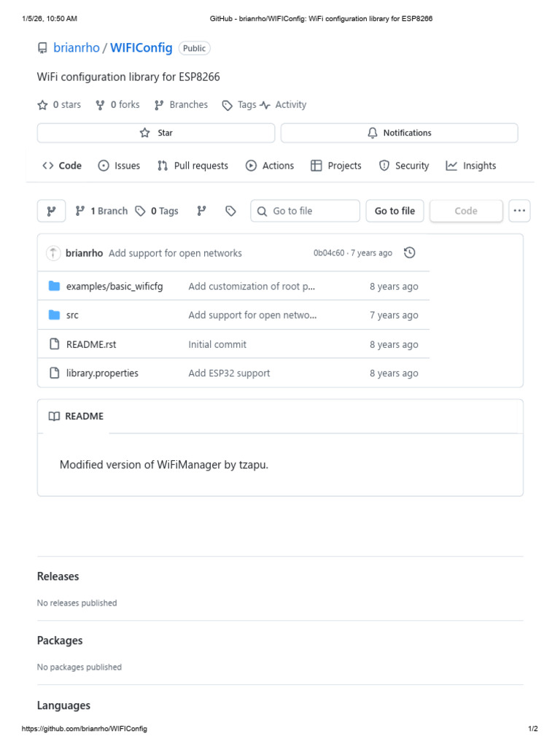Image resolution: width=560 pixels, height=747 pixels.
Task: Click the tag icon beside Tags link
Action: (227, 105)
